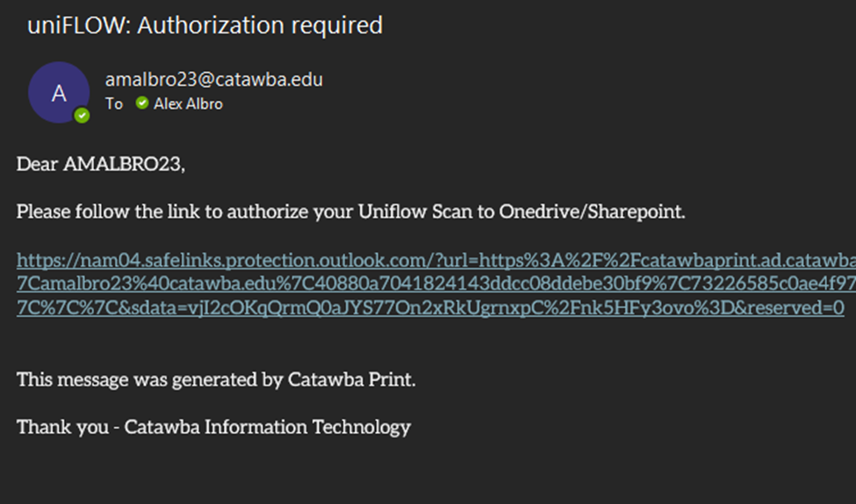856x504 pixels.
Task: Click the word "Please" in the instruction sentence
Action: click(44, 212)
